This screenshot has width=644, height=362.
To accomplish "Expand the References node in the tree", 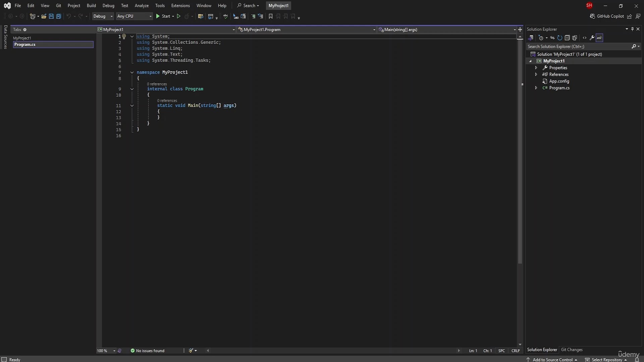I will click(536, 74).
